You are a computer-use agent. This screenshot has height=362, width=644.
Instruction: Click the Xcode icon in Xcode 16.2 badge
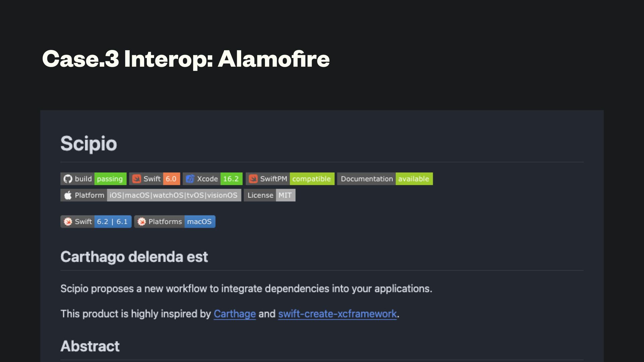(190, 179)
